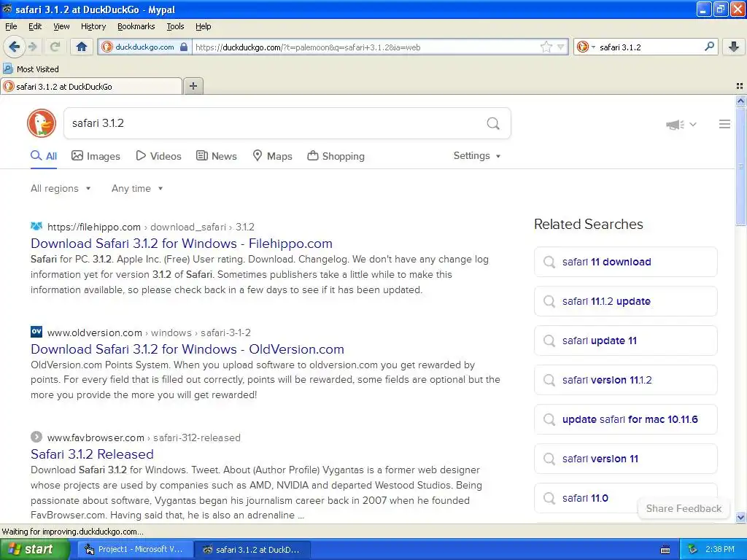
Task: Open the Windows Start menu
Action: coord(35,550)
